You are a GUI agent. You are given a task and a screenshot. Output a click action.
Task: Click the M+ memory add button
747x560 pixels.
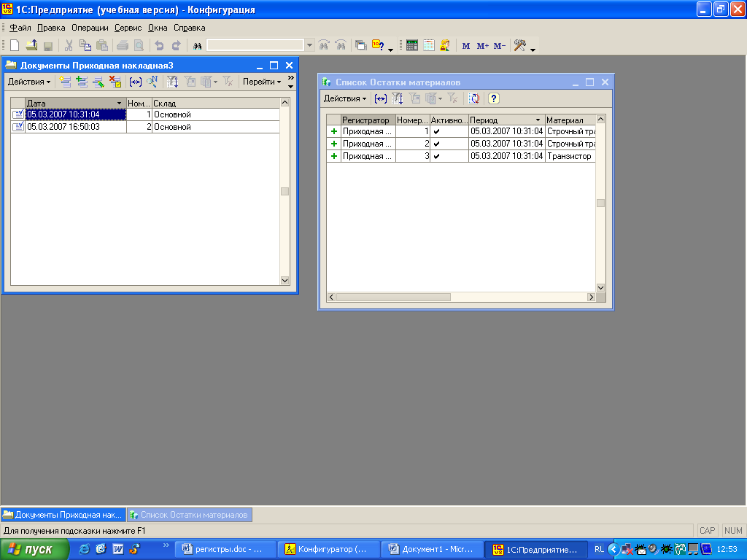[x=483, y=46]
